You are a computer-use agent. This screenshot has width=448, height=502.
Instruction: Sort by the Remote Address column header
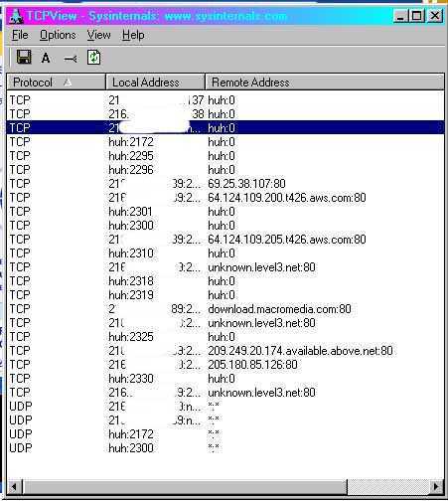coord(325,83)
